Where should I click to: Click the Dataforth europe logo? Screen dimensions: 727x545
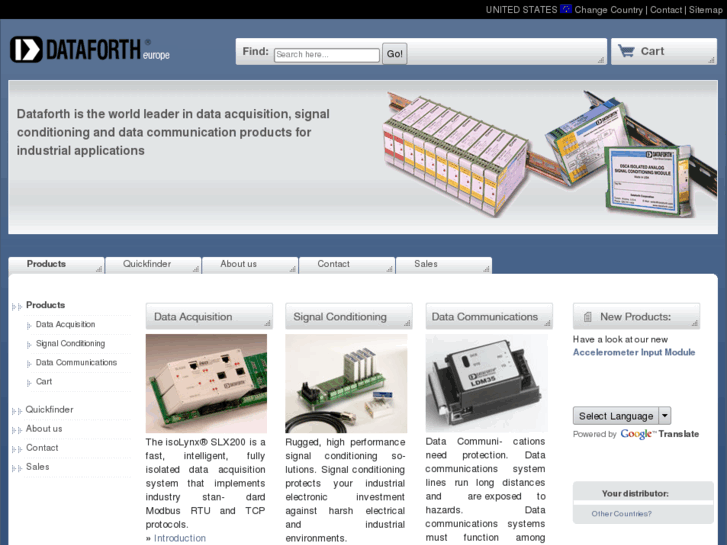(90, 50)
